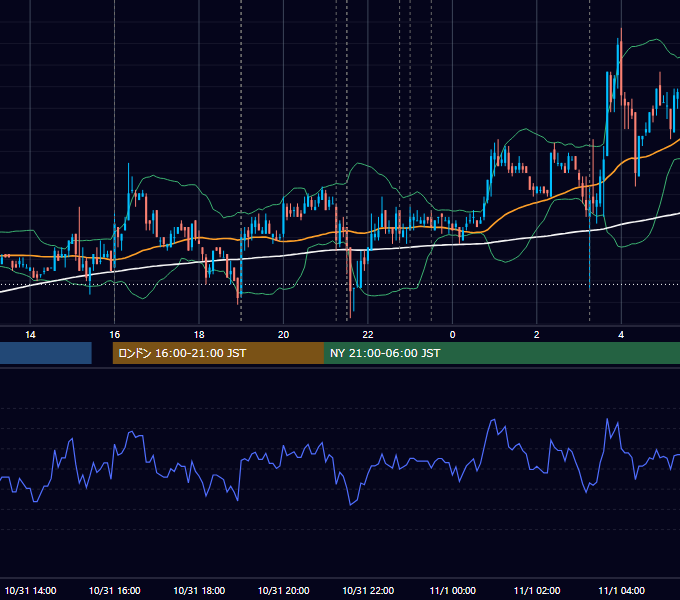Click the 20 hour axis label
The width and height of the screenshot is (680, 600).
tap(283, 335)
